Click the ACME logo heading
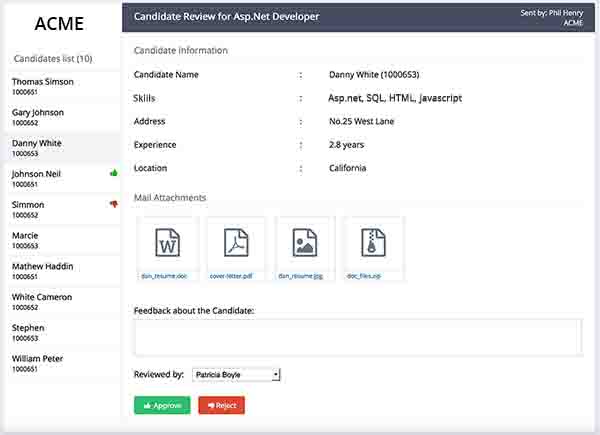 tap(59, 24)
